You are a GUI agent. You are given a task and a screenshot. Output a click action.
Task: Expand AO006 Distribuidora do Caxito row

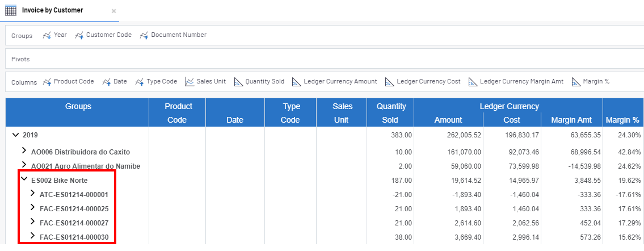24,151
